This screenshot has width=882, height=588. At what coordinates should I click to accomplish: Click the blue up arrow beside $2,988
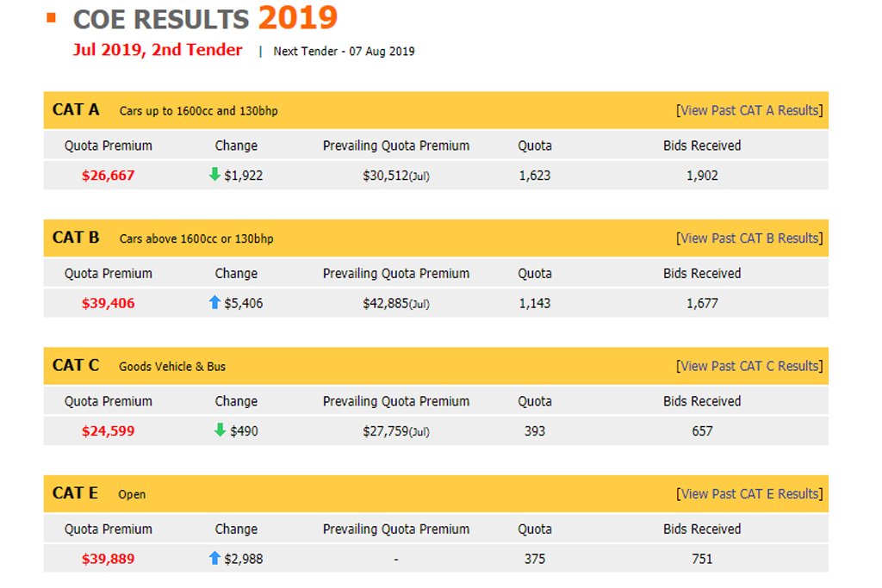click(x=214, y=558)
